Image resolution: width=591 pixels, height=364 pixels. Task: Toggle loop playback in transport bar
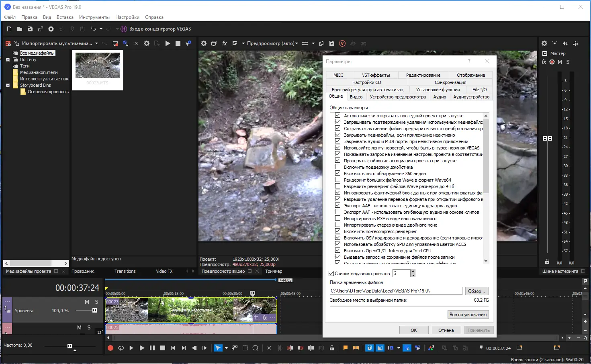click(121, 348)
